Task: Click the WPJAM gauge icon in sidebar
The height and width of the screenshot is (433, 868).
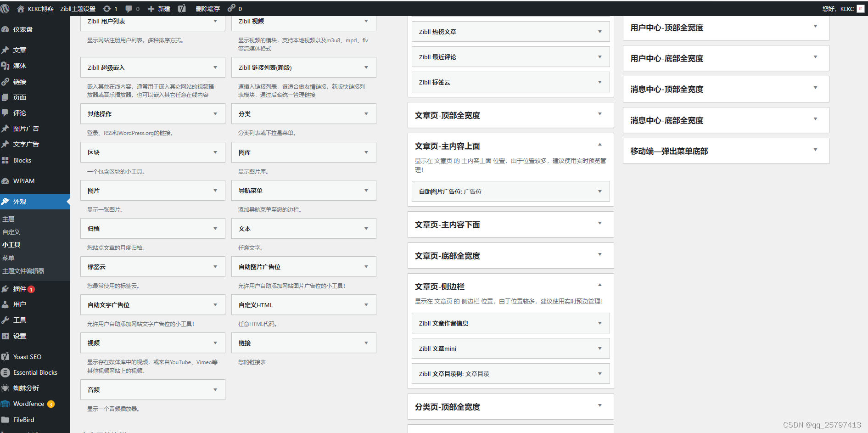Action: 5,181
